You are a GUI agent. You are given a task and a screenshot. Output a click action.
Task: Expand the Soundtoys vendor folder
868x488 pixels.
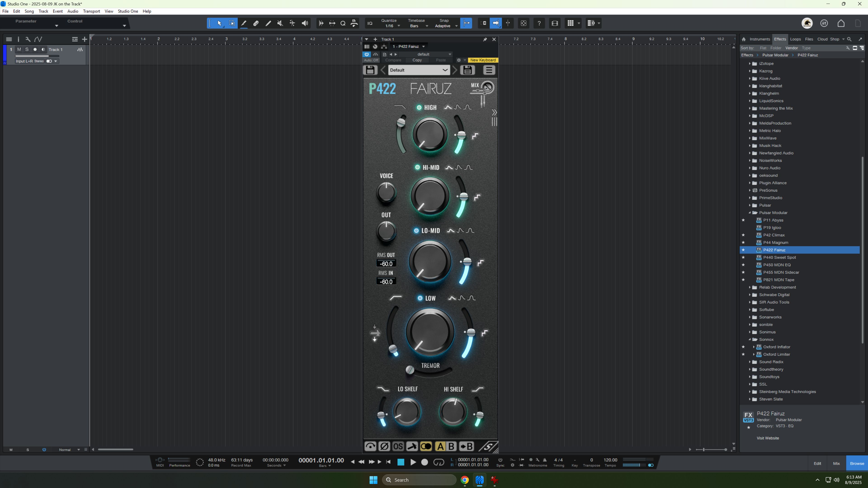point(749,377)
